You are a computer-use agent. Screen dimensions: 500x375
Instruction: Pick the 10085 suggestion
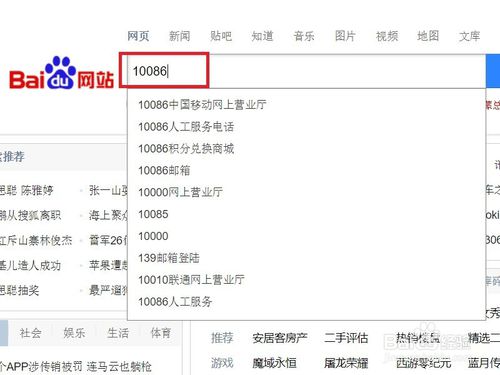(x=153, y=214)
